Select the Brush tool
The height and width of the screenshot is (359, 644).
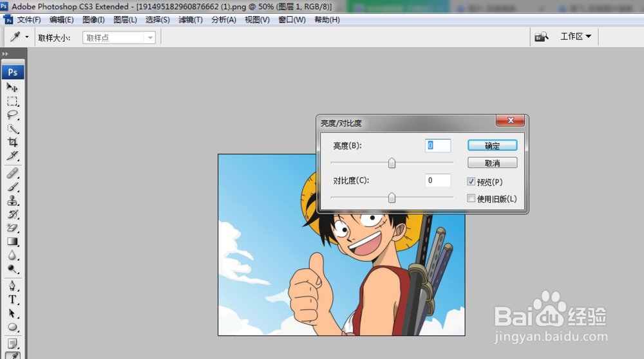12,187
